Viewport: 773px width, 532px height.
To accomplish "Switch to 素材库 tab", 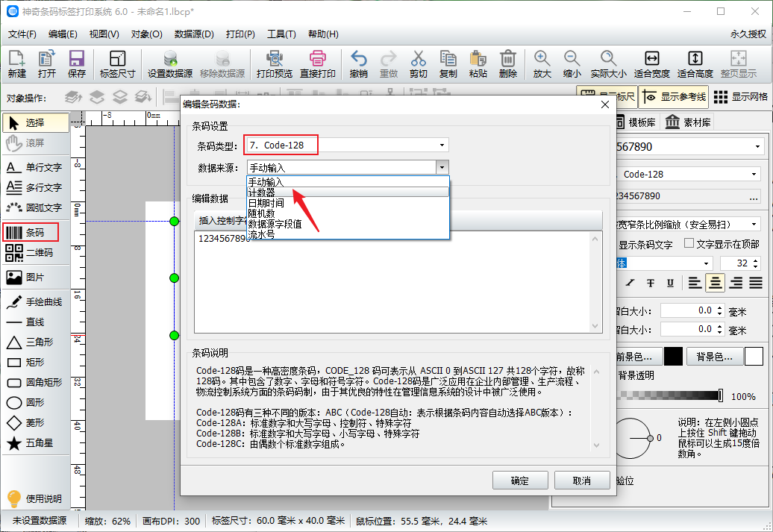I will pyautogui.click(x=688, y=122).
